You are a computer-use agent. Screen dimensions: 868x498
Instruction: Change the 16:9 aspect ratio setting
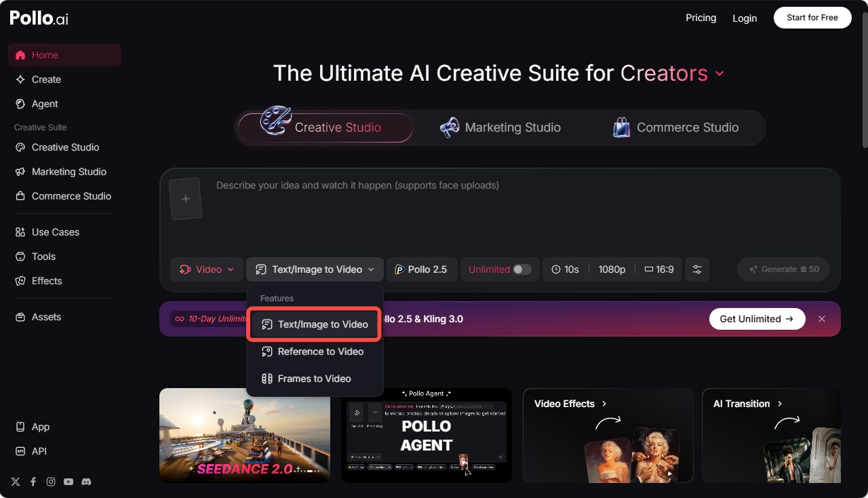(659, 269)
